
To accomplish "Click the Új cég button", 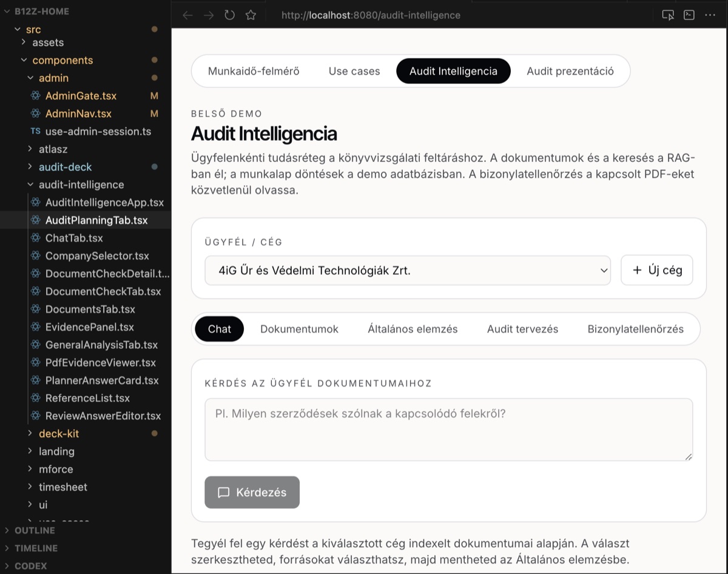I will [x=657, y=270].
